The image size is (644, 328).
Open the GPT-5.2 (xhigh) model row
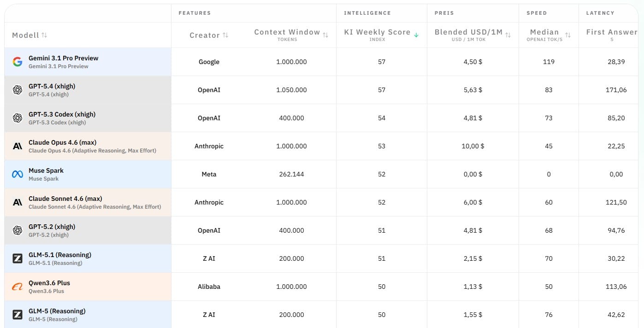(52, 227)
